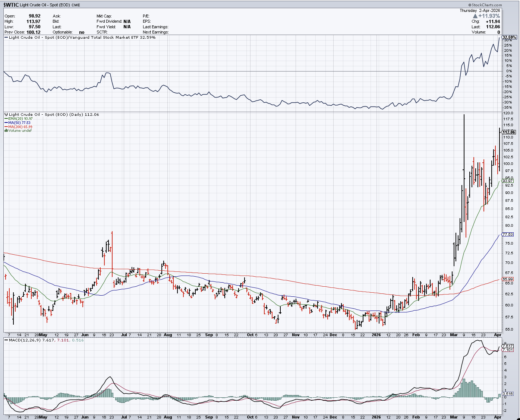Click the Mar month marker under price chart
This screenshot has height=420, width=520.
pos(454,335)
